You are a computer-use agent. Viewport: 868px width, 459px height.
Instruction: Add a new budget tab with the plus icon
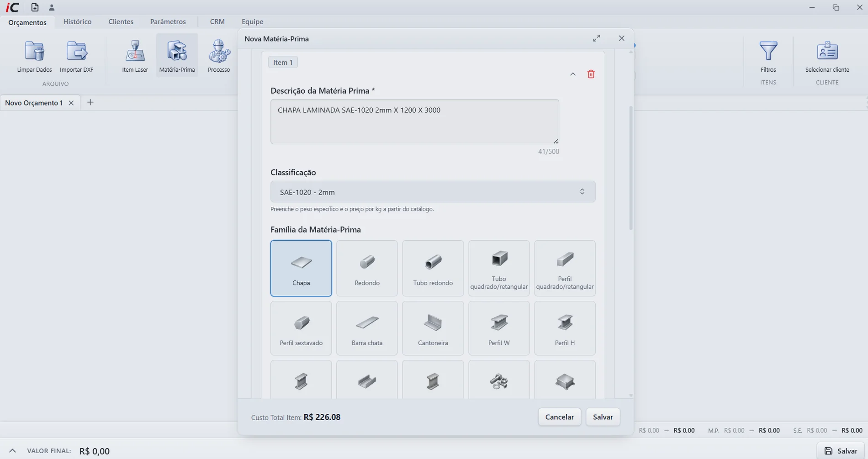click(90, 102)
